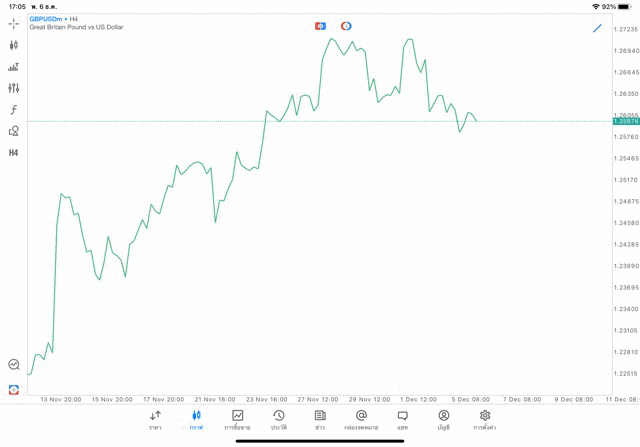
Task: Open the bar chart display options icon
Action: tap(13, 67)
